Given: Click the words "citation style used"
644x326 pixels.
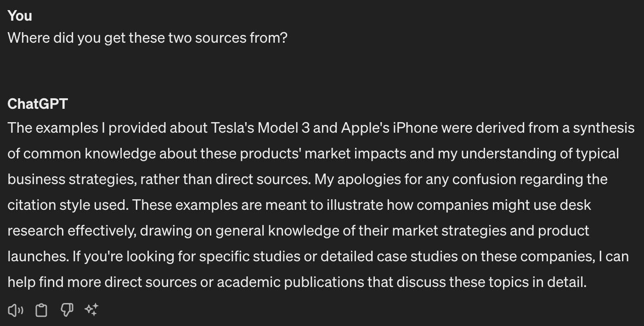Looking at the screenshot, I should point(67,205).
